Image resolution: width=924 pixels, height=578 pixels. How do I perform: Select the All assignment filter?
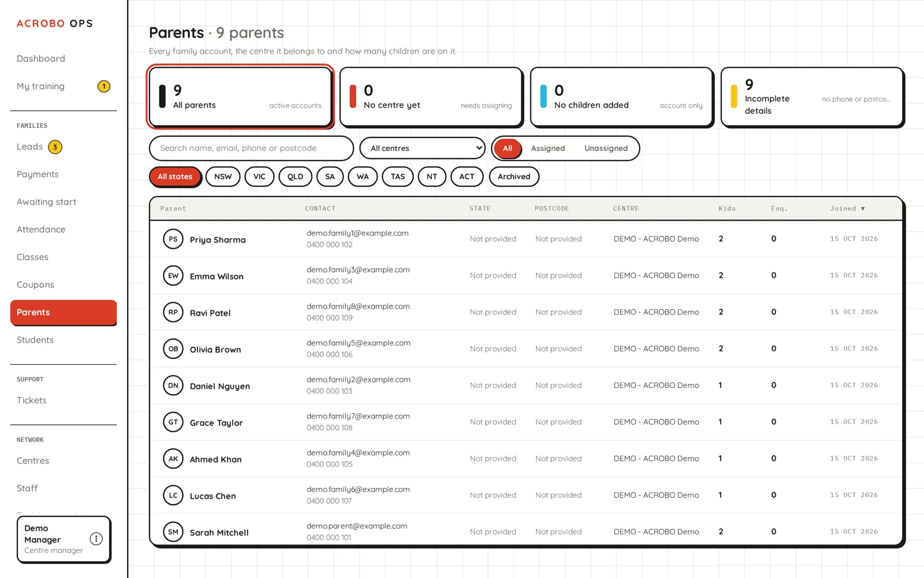click(x=507, y=148)
